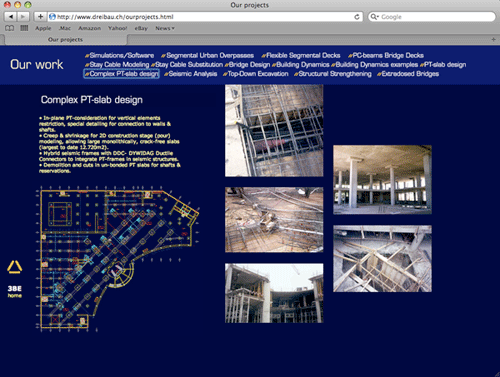
Task: Click the 3BE home link
Action: [15, 291]
